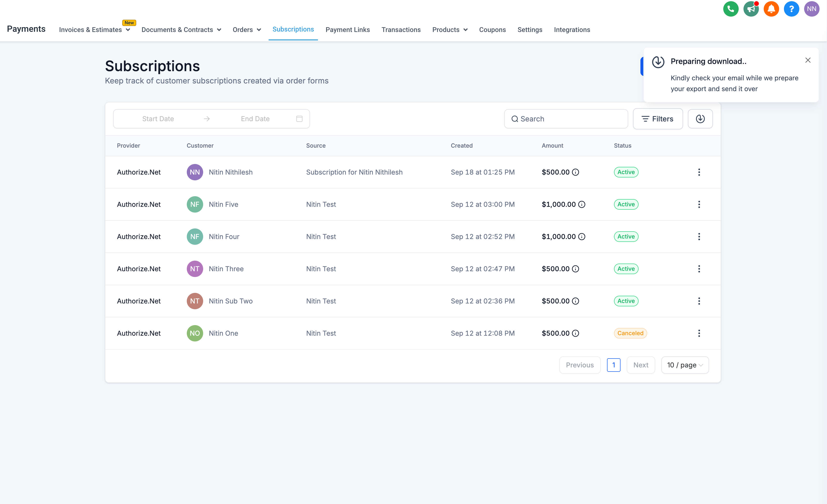This screenshot has width=827, height=504.
Task: Click the Canceled status badge
Action: (630, 333)
